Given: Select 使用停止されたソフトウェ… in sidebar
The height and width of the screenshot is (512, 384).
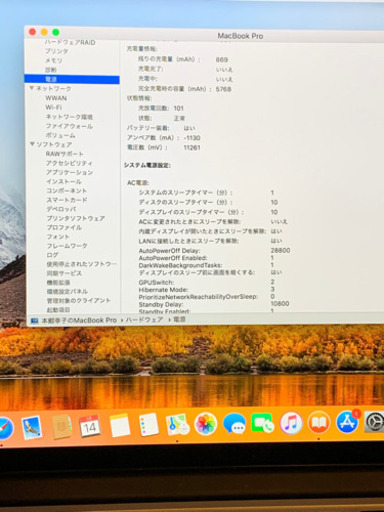Looking at the screenshot, I should click(82, 264).
